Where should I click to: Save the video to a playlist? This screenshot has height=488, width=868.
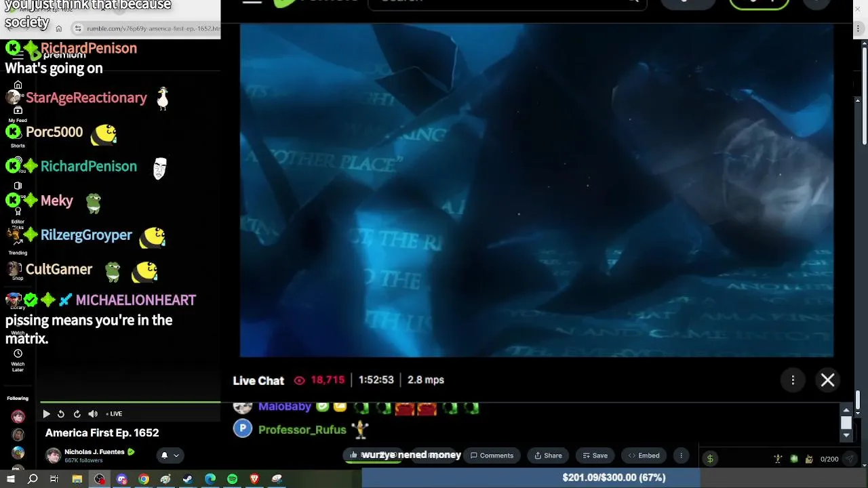(x=595, y=455)
